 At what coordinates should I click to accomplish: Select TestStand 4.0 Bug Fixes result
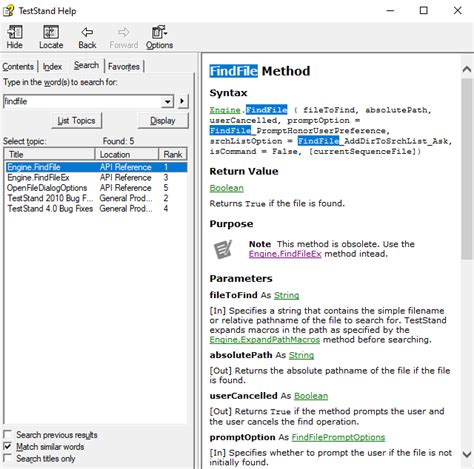[x=96, y=208]
